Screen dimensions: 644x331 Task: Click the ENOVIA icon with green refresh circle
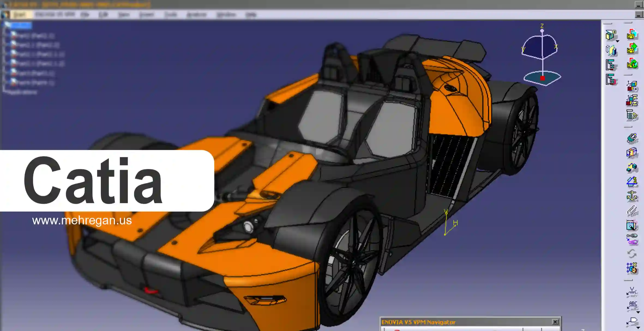tap(632, 64)
